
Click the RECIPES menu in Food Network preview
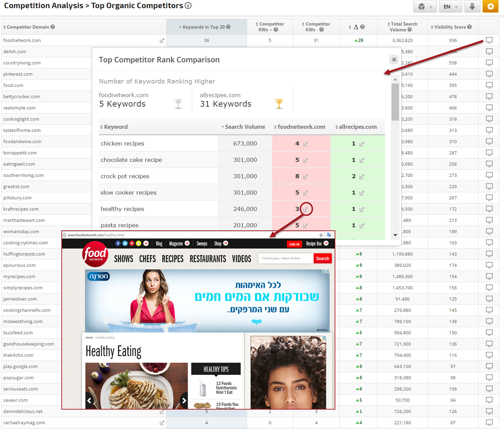(x=172, y=259)
